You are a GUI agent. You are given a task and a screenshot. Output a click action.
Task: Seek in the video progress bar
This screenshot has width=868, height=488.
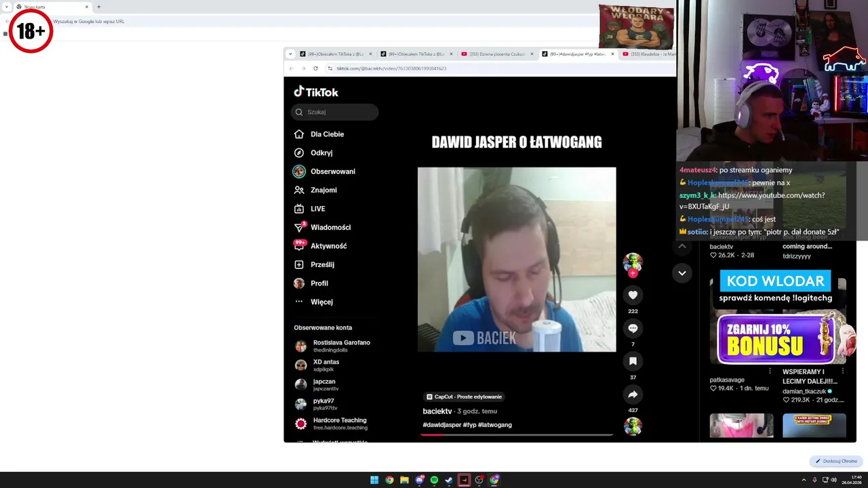(x=517, y=434)
